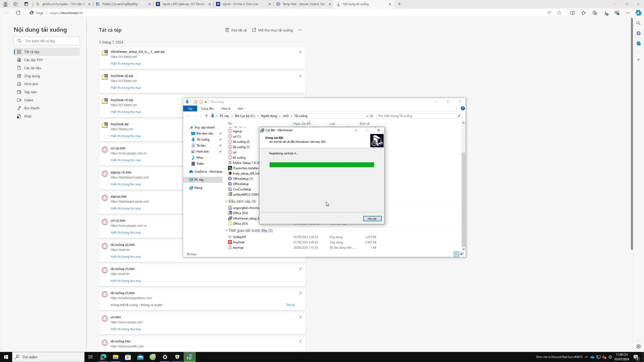Click the Explorer help question-mark icon
644x362 pixels.
click(463, 108)
